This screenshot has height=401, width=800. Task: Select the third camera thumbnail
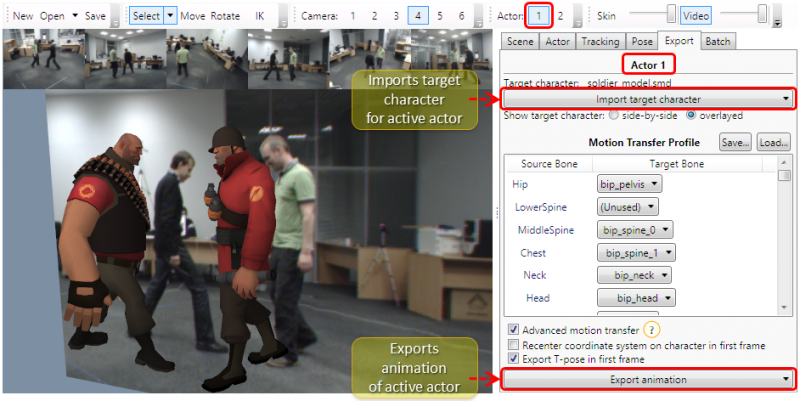pos(207,59)
